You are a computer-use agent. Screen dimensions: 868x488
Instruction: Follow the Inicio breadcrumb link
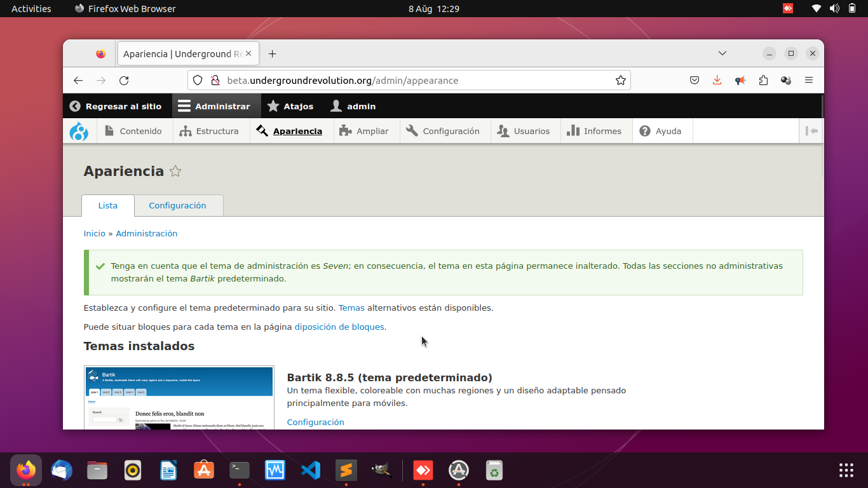coord(95,233)
